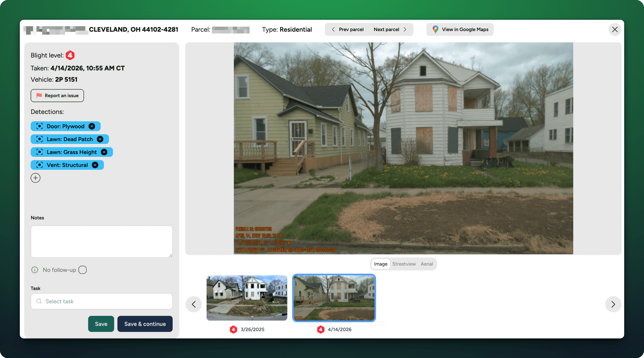Go to Next parcel
This screenshot has width=644, height=358.
click(x=390, y=30)
